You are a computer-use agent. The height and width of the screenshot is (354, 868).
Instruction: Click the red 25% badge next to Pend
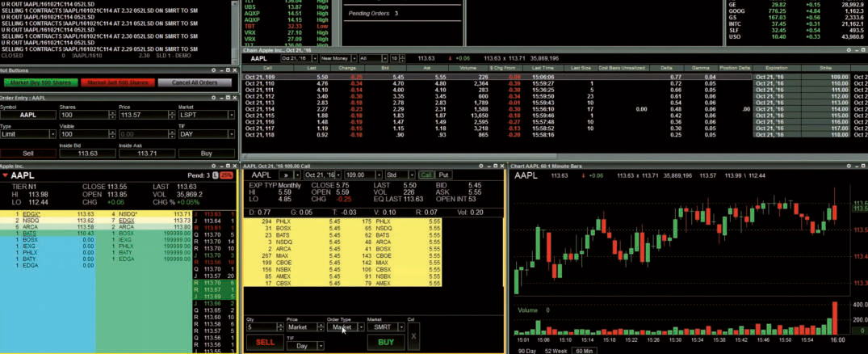tap(226, 175)
